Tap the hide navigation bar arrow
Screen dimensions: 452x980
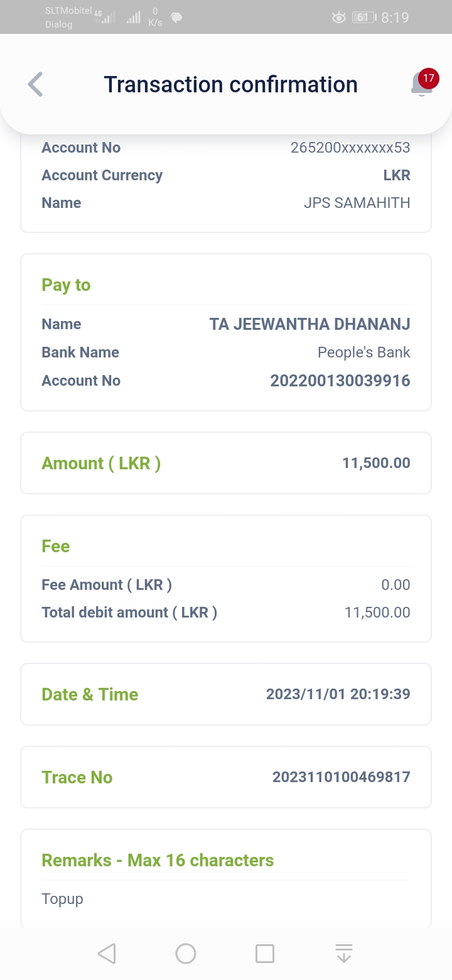tap(344, 954)
